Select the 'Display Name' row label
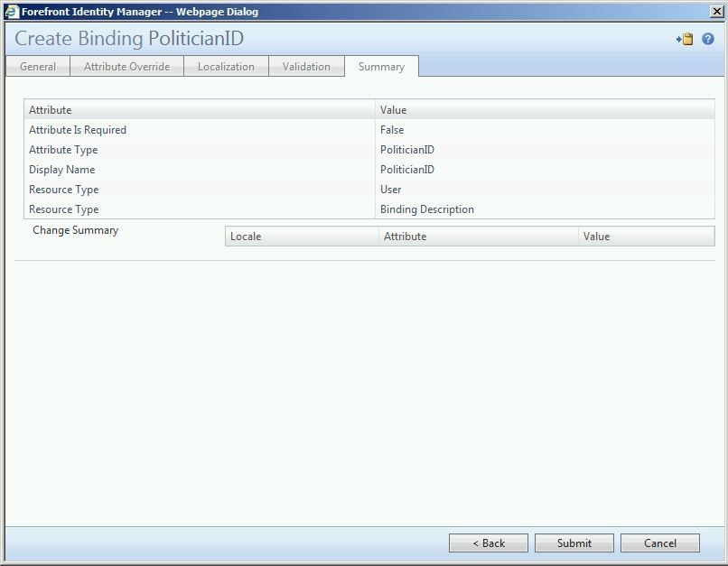 pos(61,170)
